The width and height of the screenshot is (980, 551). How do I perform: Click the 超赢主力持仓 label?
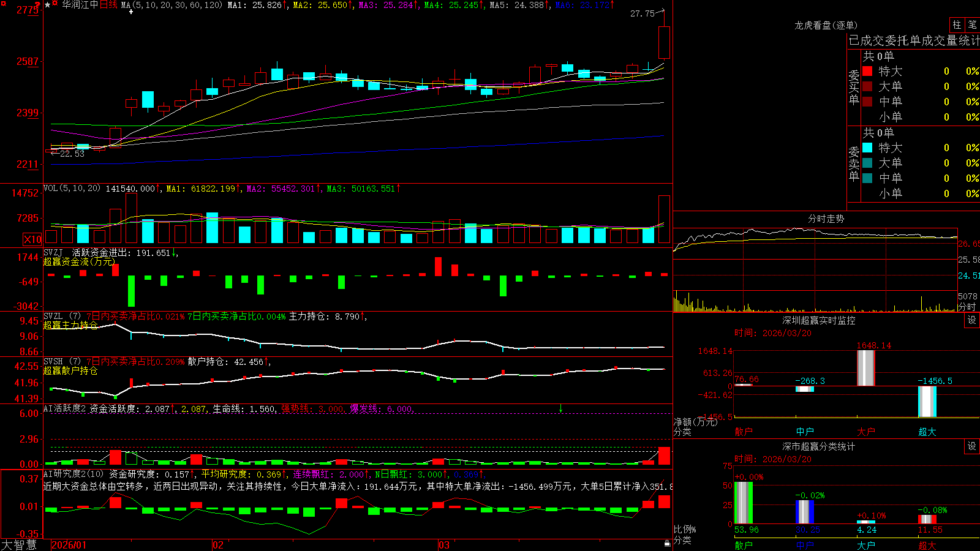coord(70,325)
